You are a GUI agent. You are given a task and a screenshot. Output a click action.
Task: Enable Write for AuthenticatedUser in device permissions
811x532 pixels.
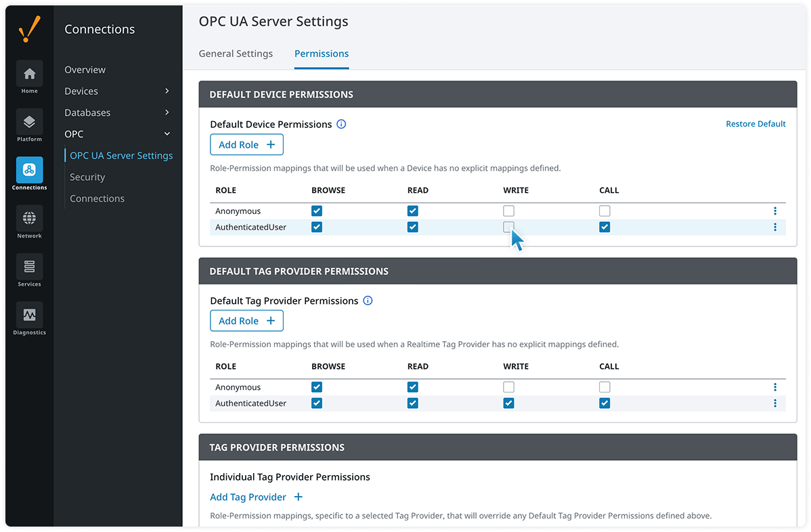click(508, 227)
